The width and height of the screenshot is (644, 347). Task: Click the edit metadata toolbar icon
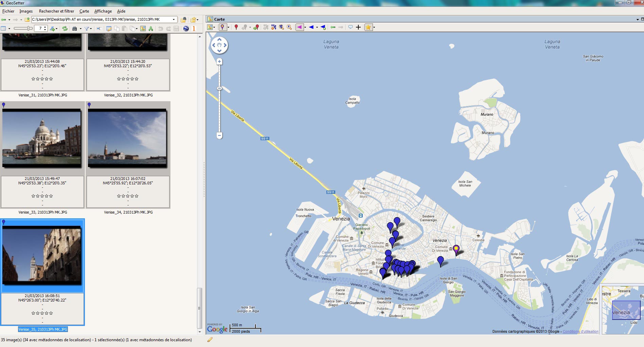point(109,29)
